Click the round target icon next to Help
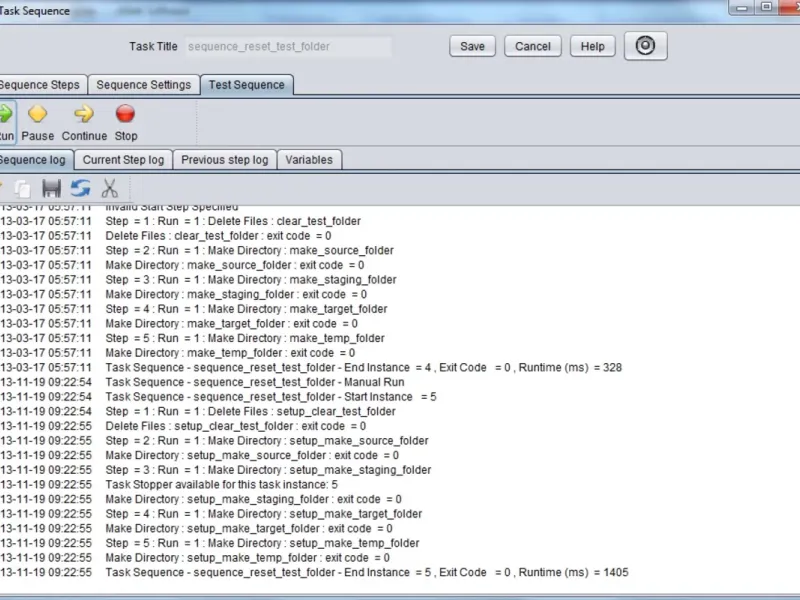The width and height of the screenshot is (800, 600). 645,46
